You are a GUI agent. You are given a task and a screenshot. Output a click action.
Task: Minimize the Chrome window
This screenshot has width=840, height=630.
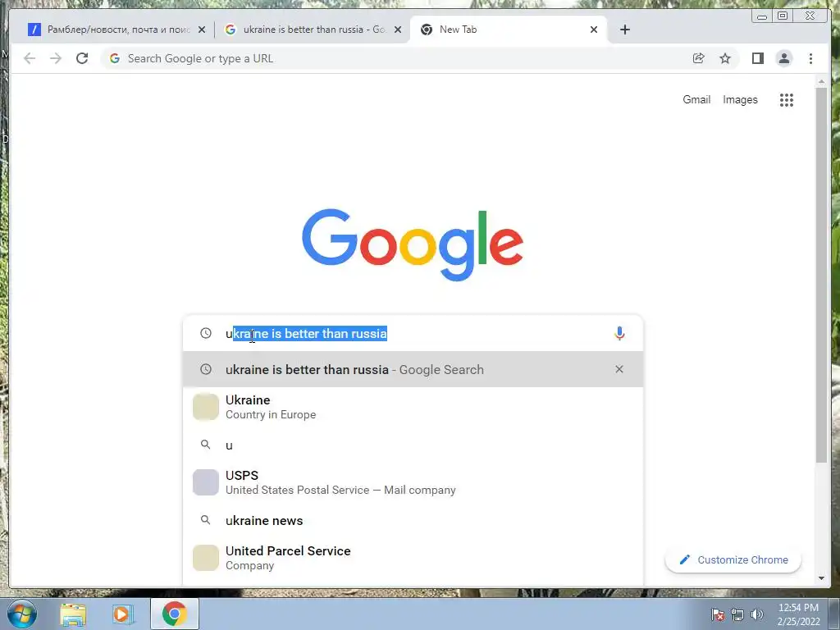point(762,16)
